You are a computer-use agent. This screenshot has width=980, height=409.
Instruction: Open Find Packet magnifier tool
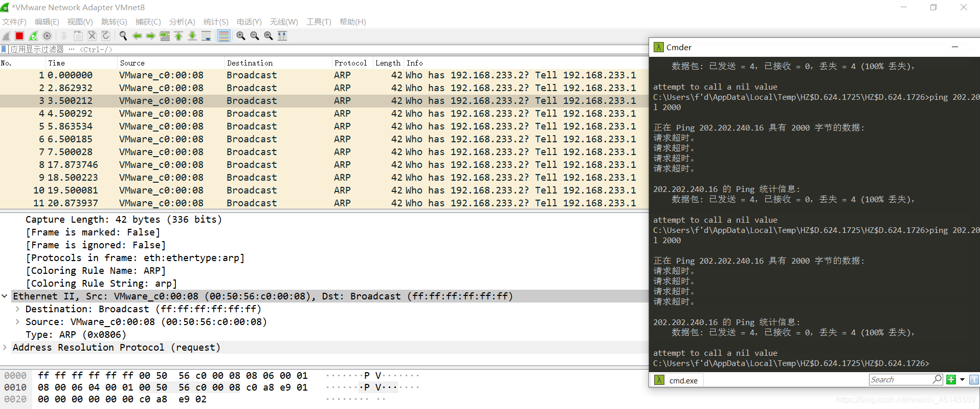(x=123, y=36)
